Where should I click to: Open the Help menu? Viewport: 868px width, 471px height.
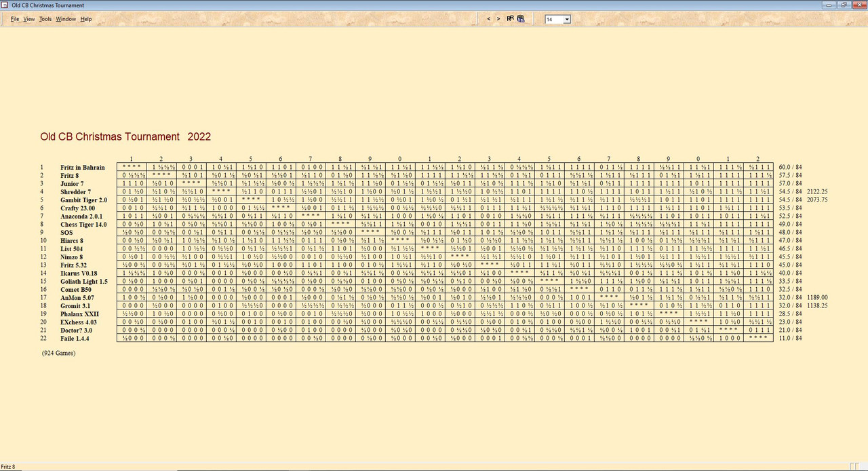tap(86, 19)
